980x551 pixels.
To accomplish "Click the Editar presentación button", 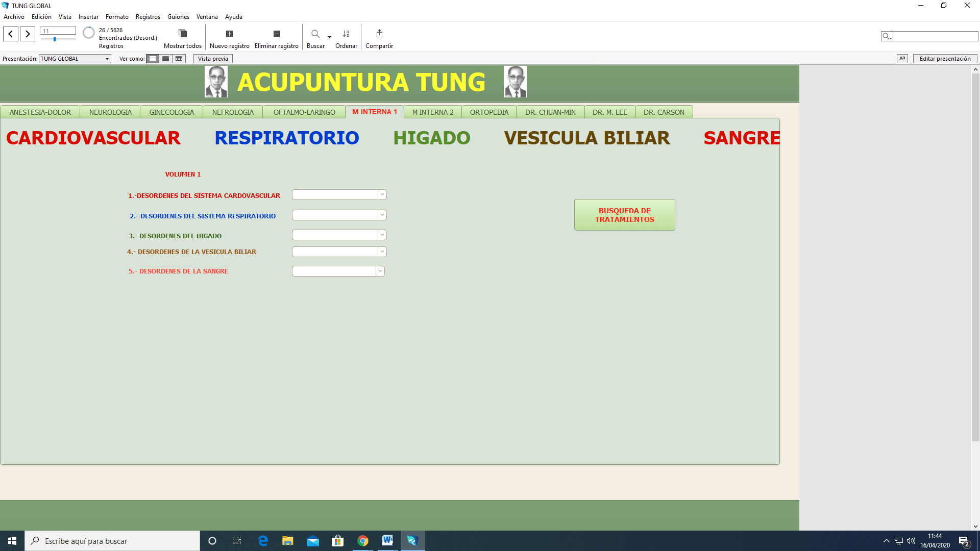I will point(945,59).
